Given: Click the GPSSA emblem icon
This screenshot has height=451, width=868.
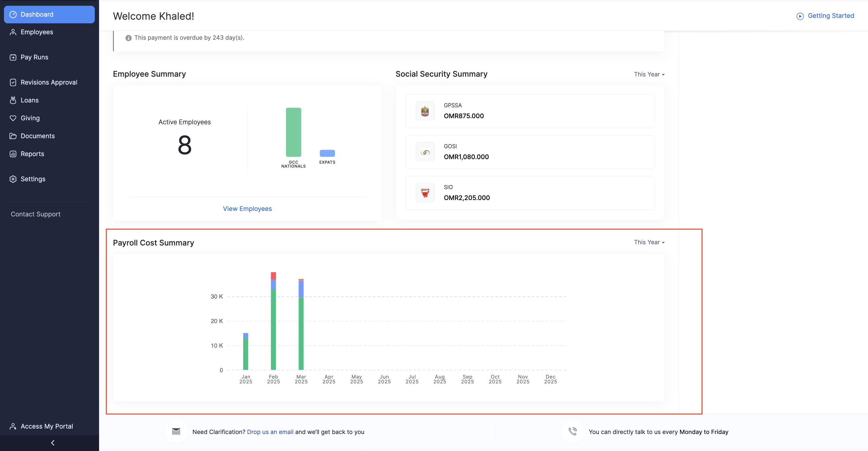Looking at the screenshot, I should point(425,111).
